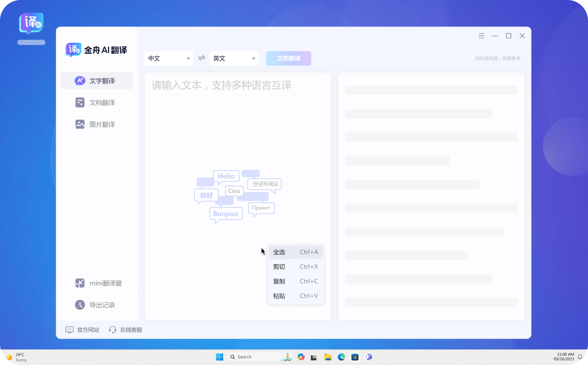Select the 文字翻译 text translation icon
588x365 pixels.
(x=80, y=81)
